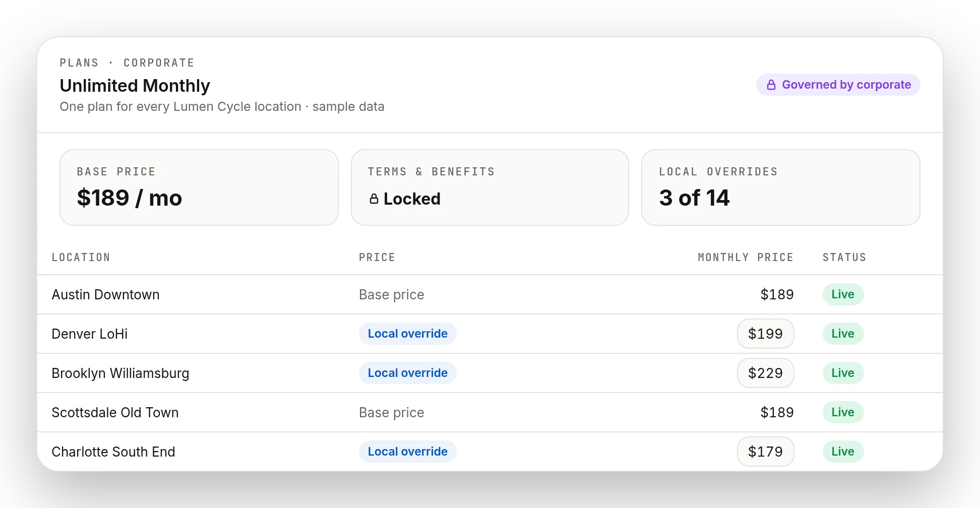Edit the $229 price for Brooklyn Williamsburg
Image resolution: width=980 pixels, height=508 pixels.
click(765, 373)
